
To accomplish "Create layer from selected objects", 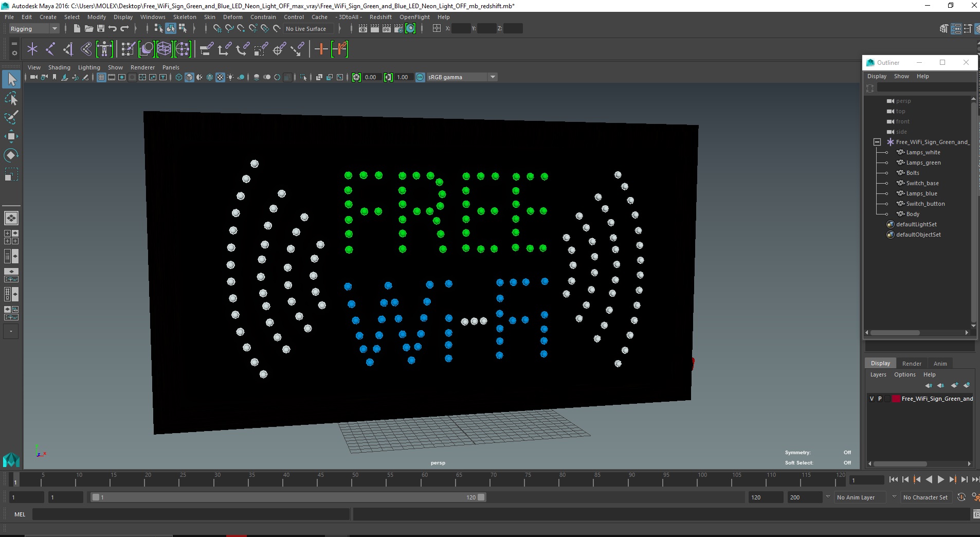I will [x=967, y=385].
